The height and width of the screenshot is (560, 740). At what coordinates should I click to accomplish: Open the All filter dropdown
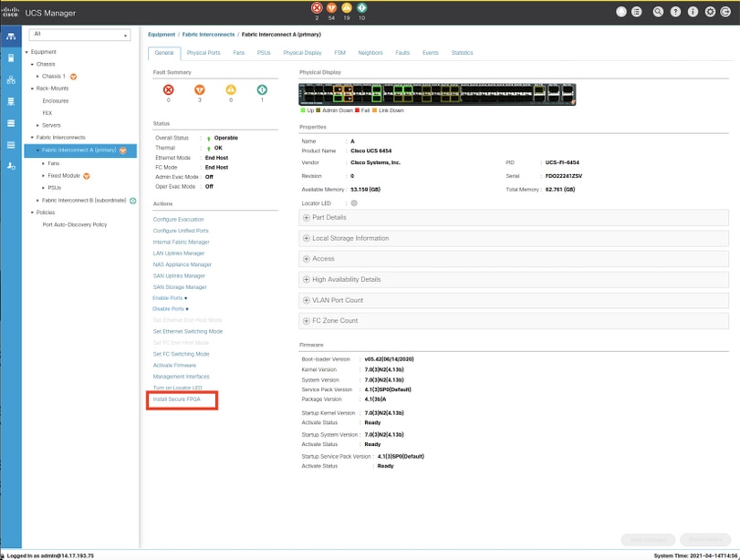point(79,35)
